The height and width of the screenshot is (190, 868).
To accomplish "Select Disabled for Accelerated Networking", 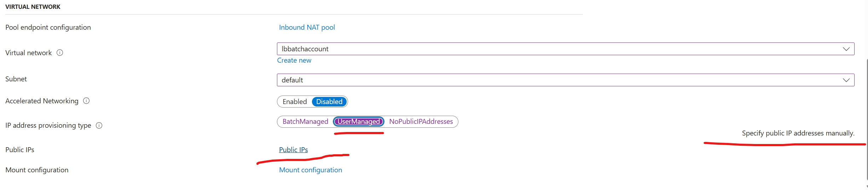I will click(x=329, y=102).
